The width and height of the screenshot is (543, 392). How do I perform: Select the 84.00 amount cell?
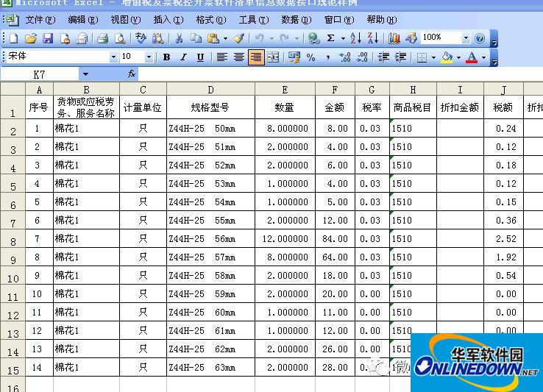coord(335,238)
